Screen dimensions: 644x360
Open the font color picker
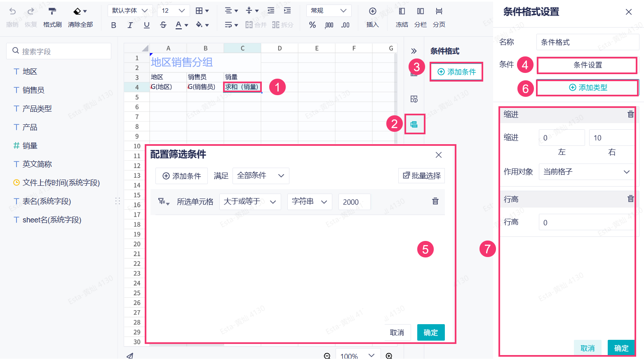coord(181,25)
